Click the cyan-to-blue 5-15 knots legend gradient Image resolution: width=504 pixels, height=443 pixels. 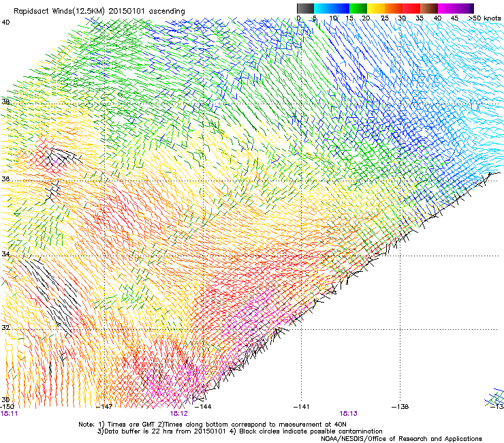(332, 8)
